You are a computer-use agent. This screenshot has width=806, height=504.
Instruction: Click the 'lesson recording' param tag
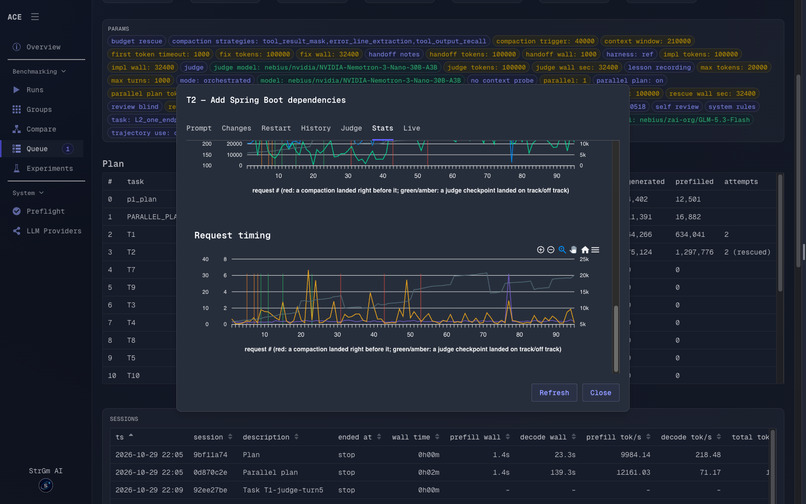(660, 67)
